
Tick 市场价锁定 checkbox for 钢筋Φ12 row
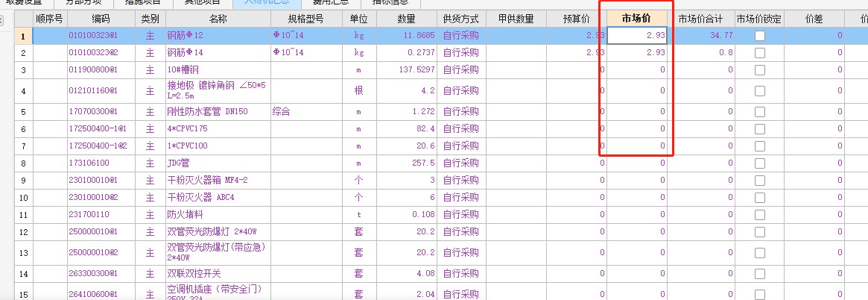759,36
